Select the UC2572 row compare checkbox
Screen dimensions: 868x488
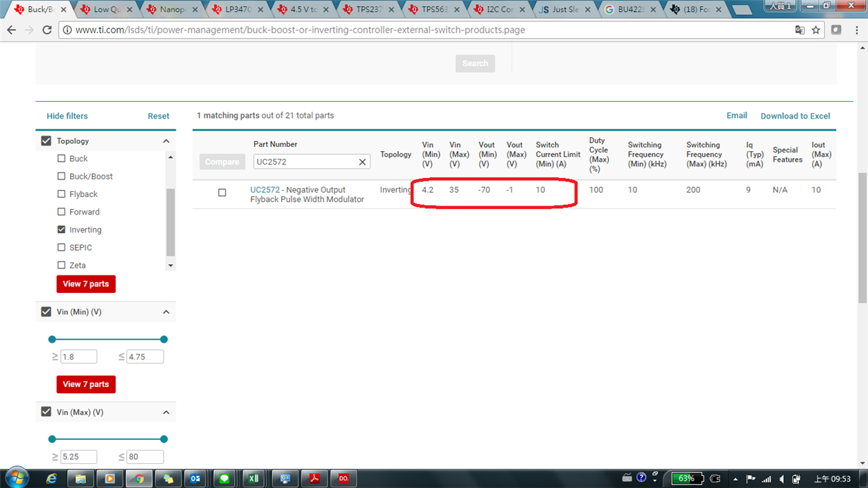tap(222, 193)
